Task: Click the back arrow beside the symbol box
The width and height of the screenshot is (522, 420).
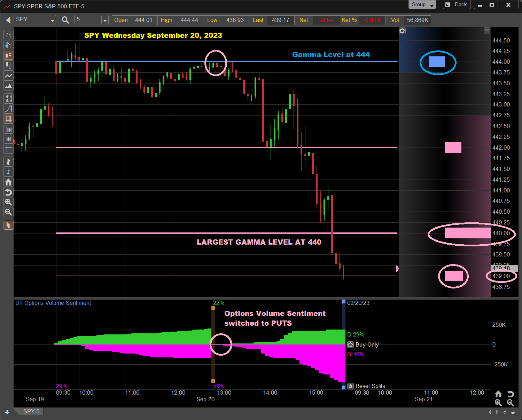Action: pos(8,20)
